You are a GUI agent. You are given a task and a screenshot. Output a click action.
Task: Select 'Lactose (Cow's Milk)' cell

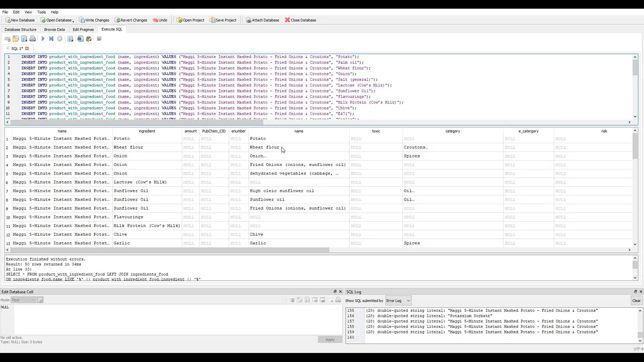click(147, 182)
